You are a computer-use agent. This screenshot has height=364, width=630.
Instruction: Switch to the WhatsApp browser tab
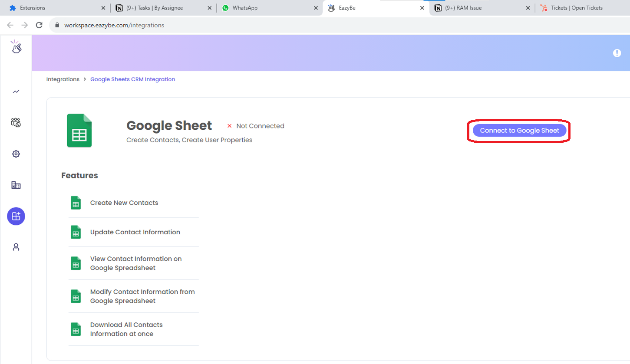click(244, 8)
